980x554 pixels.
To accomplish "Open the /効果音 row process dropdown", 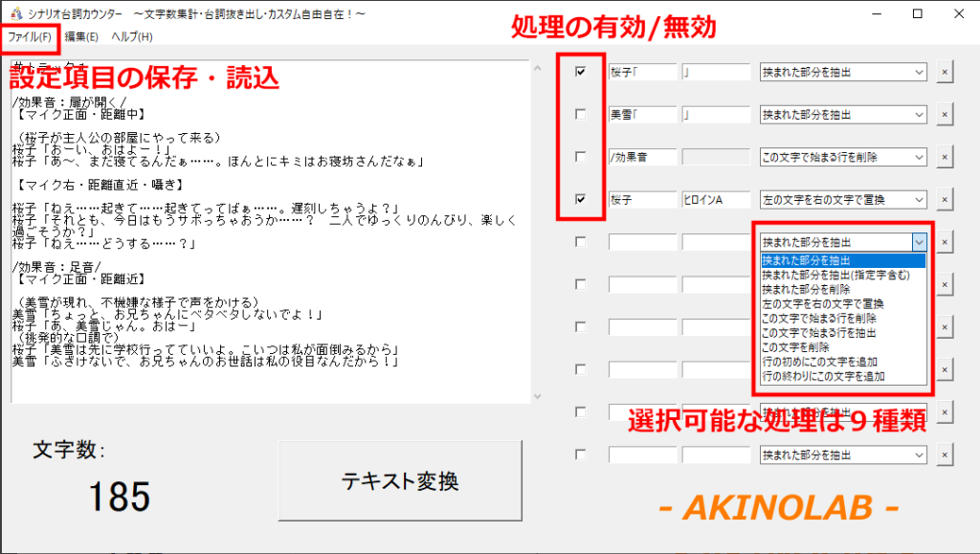I will [843, 157].
